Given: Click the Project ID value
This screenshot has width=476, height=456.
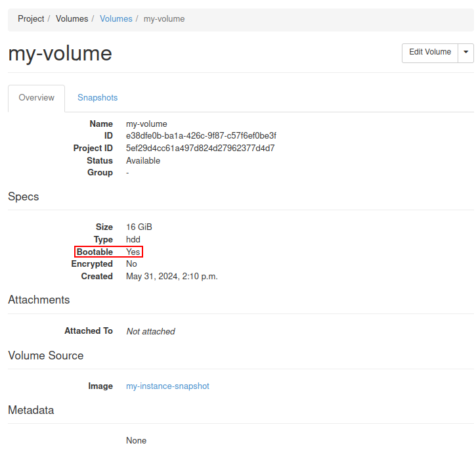Looking at the screenshot, I should 200,148.
